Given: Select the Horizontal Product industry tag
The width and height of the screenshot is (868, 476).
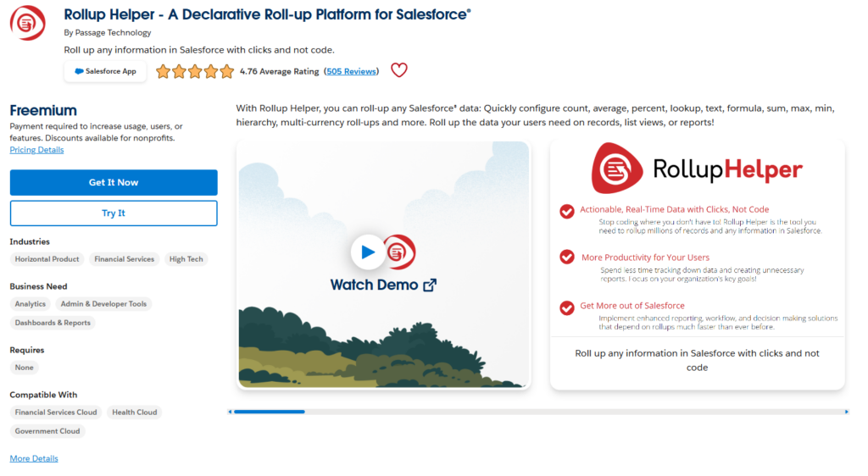Looking at the screenshot, I should tap(47, 258).
